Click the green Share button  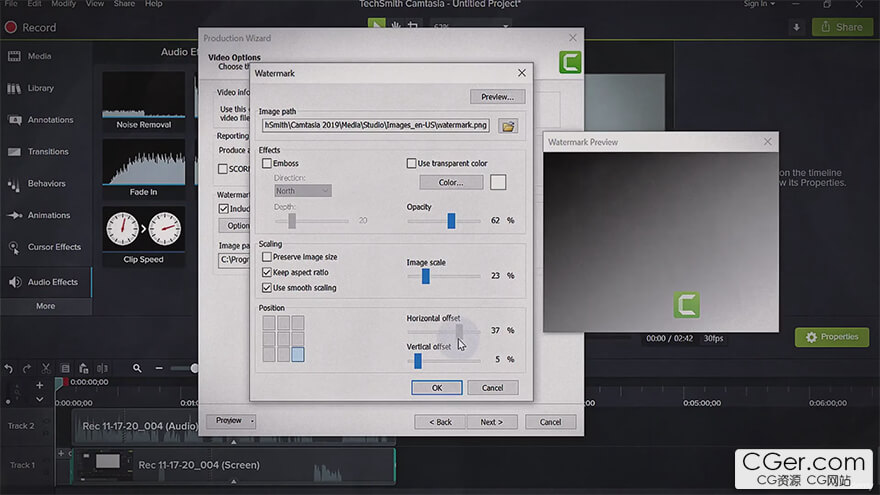pos(842,27)
